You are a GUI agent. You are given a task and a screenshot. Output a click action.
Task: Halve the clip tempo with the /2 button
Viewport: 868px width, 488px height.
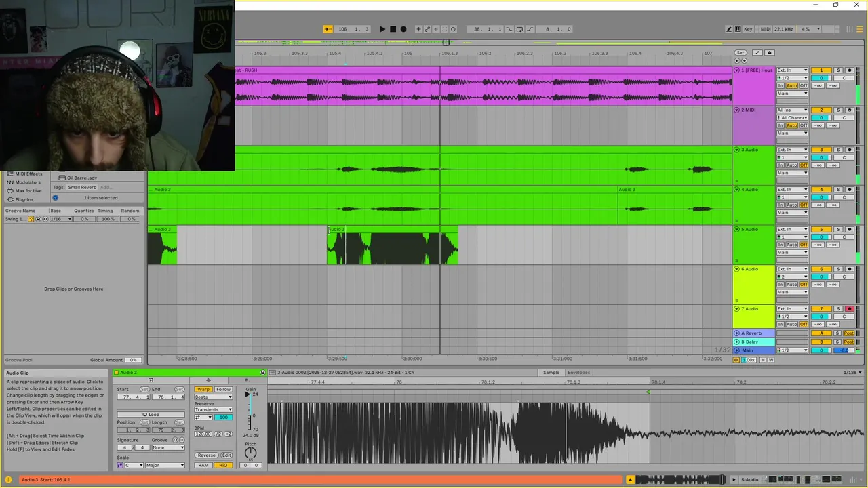point(218,434)
